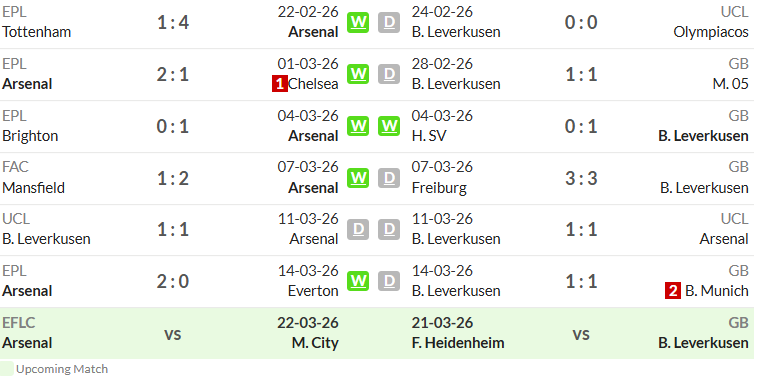762x388 pixels.
Task: Click the gray D badge for Leverkusen vs Olympiacos
Action: click(x=389, y=22)
